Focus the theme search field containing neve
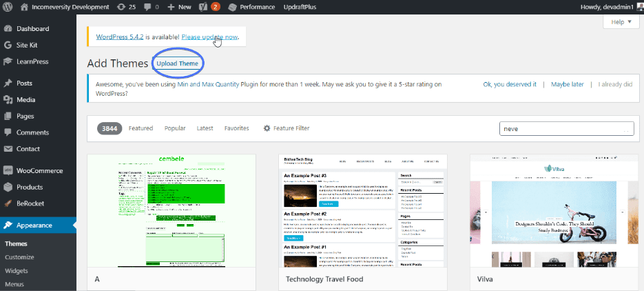 tap(566, 129)
